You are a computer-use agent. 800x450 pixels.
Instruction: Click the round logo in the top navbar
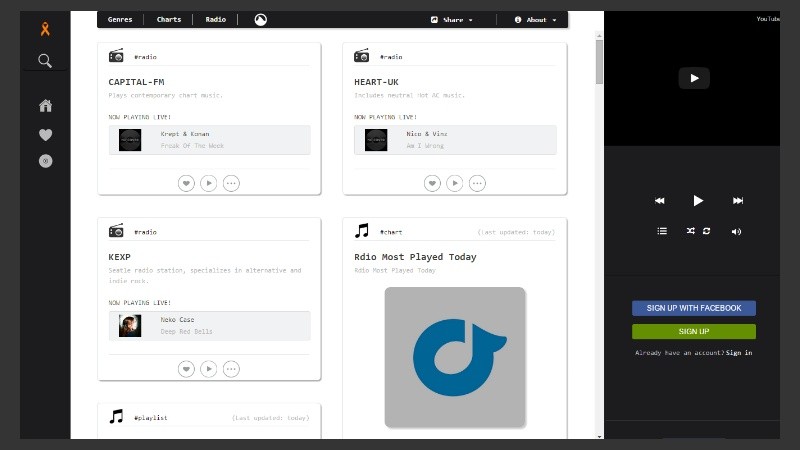[x=260, y=19]
